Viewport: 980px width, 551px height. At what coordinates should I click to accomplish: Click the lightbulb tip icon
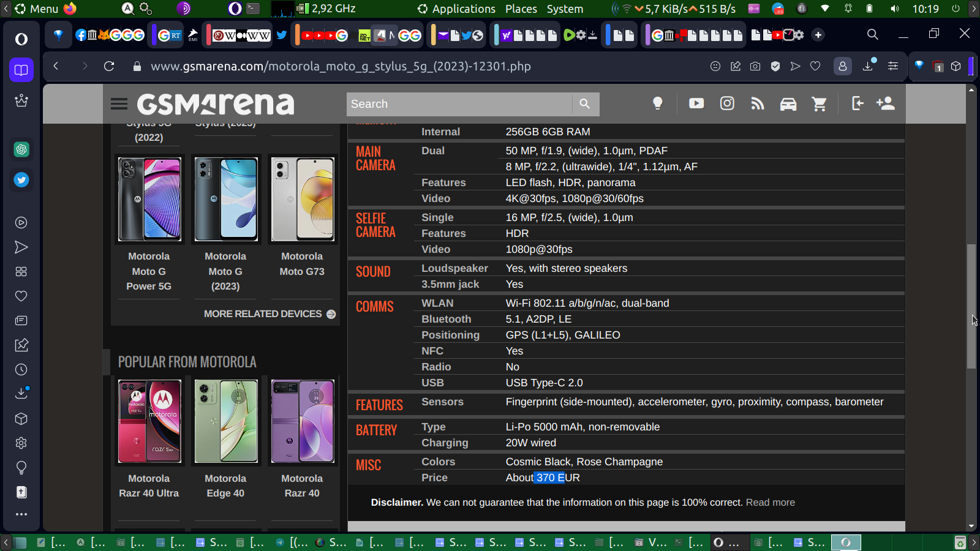click(x=658, y=103)
